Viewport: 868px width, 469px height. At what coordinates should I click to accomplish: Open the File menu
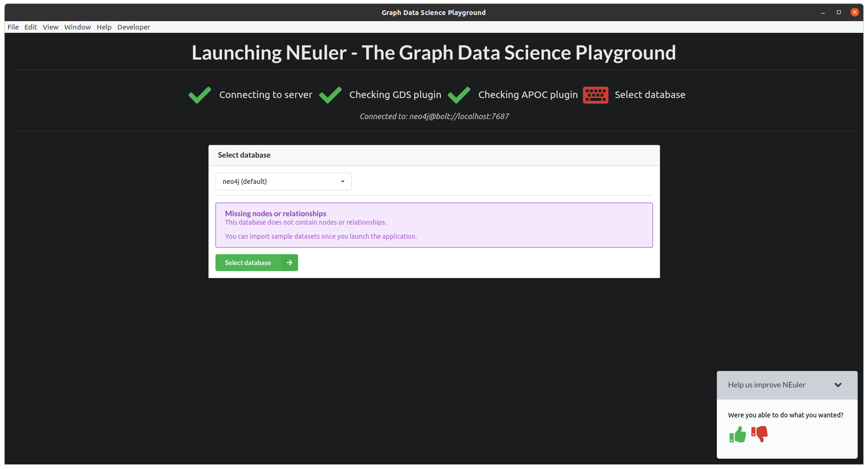click(x=13, y=27)
